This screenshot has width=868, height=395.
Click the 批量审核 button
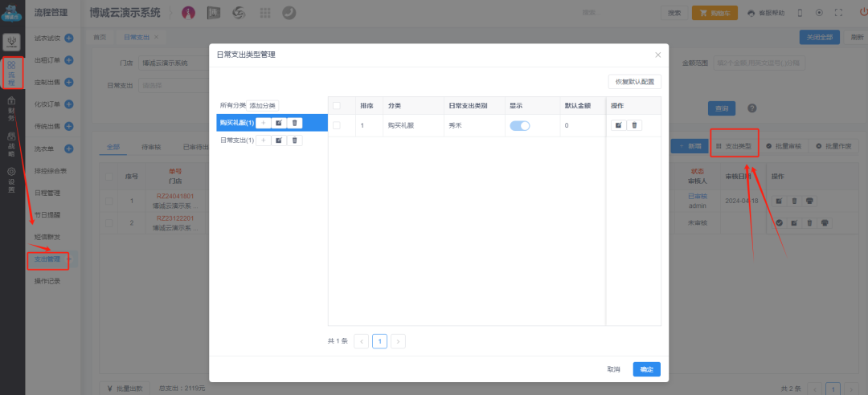tap(784, 146)
